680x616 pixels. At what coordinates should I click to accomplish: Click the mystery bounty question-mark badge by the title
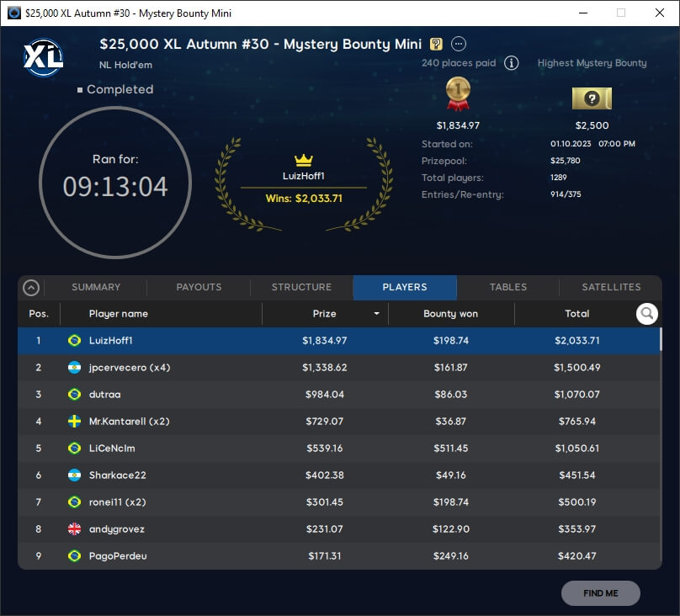point(436,44)
